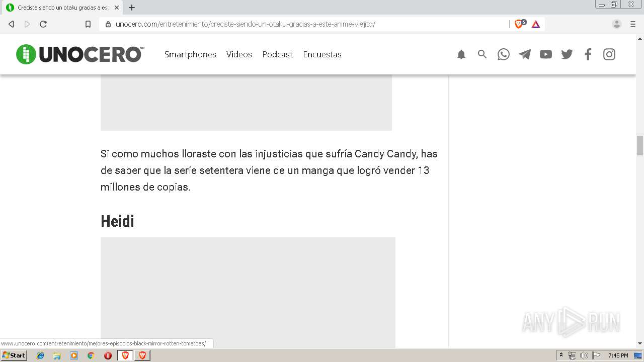Click the Heidi image placeholder

(248, 292)
